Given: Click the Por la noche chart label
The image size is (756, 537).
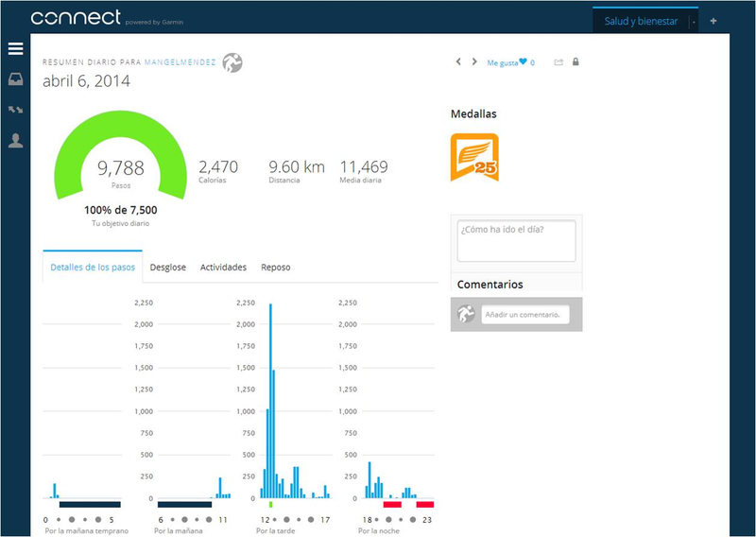Looking at the screenshot, I should click(x=379, y=530).
